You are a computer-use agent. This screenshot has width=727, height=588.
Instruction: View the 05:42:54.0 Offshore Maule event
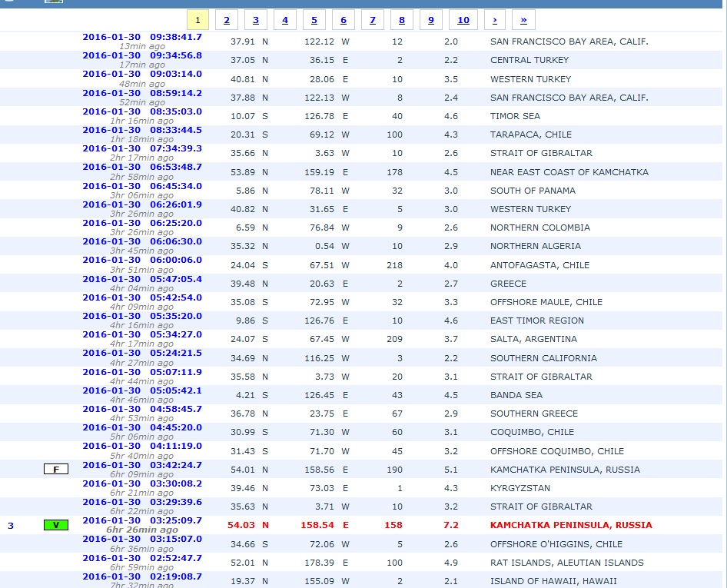click(x=142, y=297)
